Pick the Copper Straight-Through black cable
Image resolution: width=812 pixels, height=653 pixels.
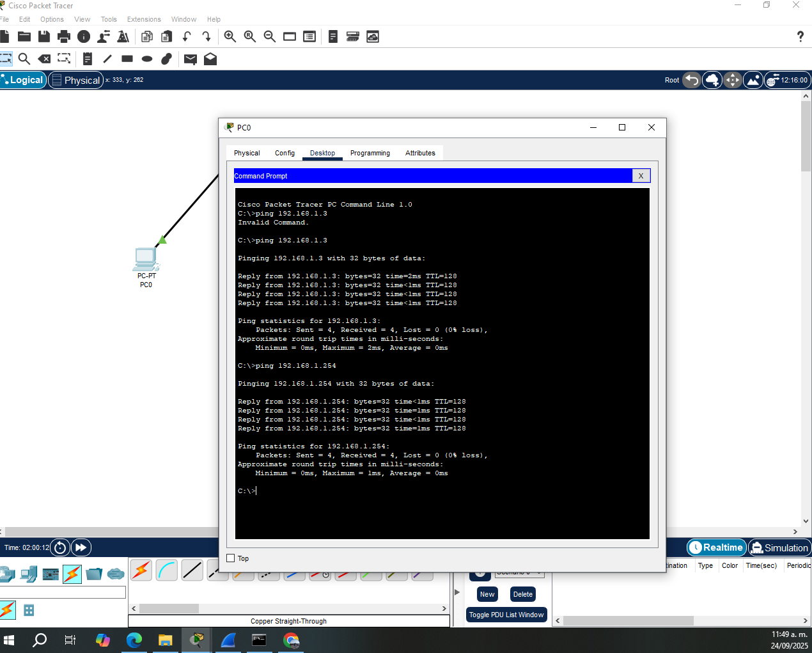click(192, 570)
